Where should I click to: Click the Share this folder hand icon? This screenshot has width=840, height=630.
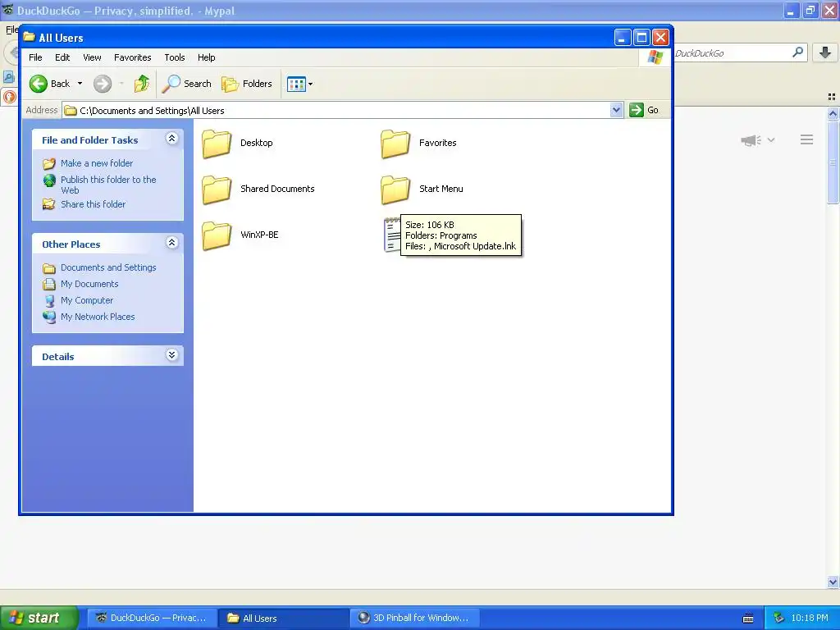click(48, 204)
